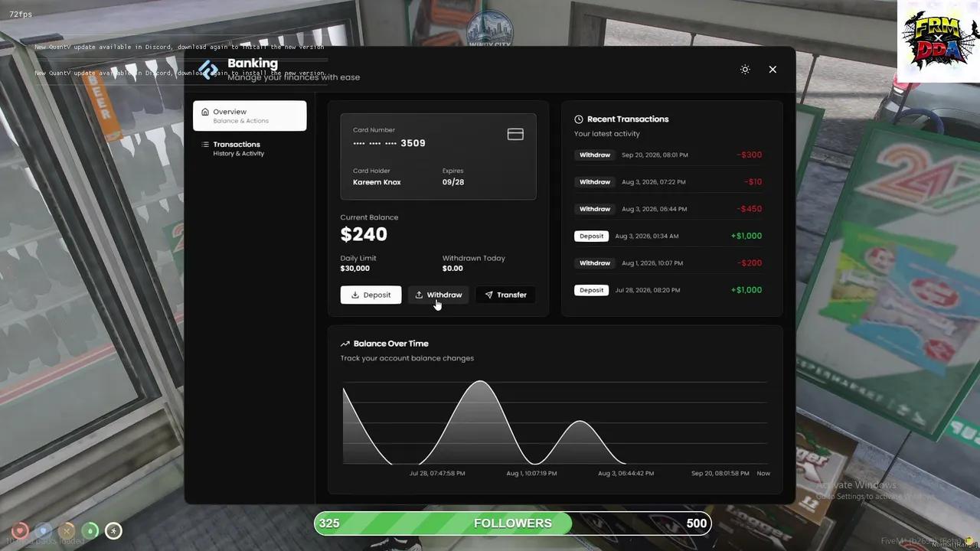Viewport: 980px width, 551px height.
Task: Click the "-$200" transaction amount
Action: coord(750,263)
